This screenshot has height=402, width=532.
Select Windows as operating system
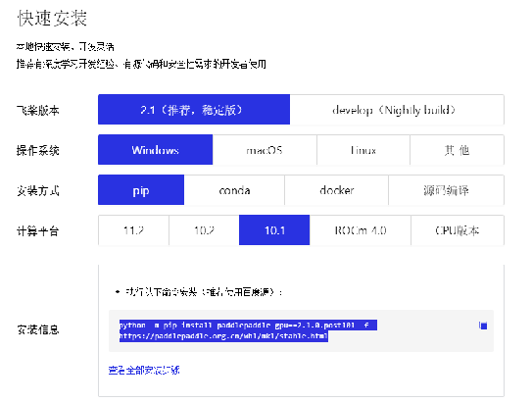[156, 150]
